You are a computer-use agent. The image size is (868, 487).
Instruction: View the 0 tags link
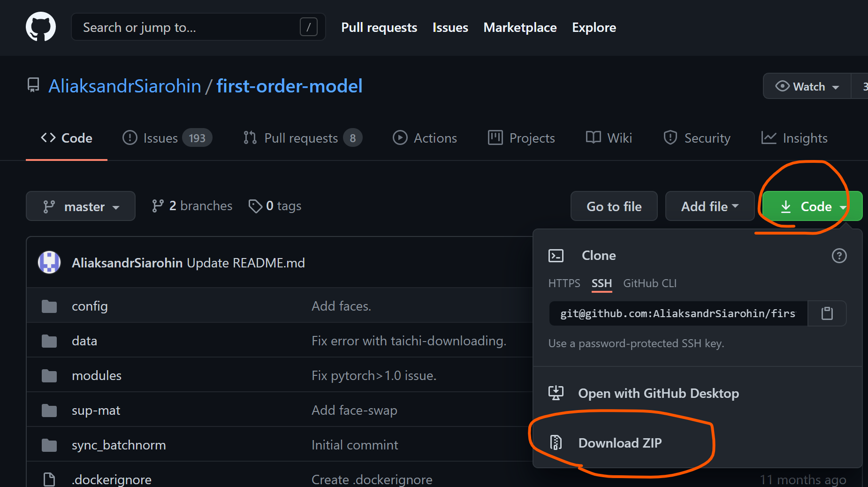[275, 206]
